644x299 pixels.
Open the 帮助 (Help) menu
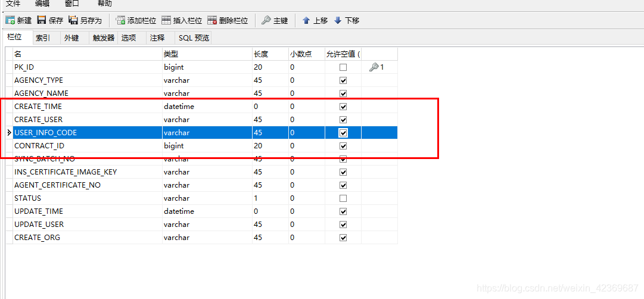click(x=104, y=4)
